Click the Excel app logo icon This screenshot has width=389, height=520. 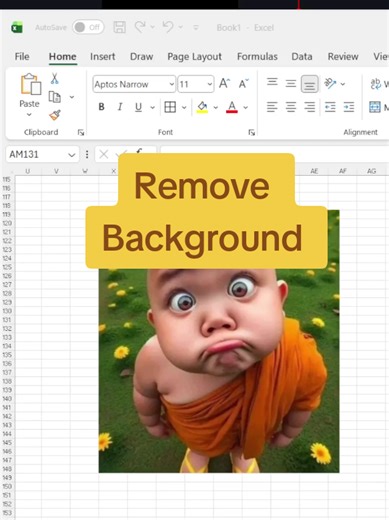click(x=17, y=27)
